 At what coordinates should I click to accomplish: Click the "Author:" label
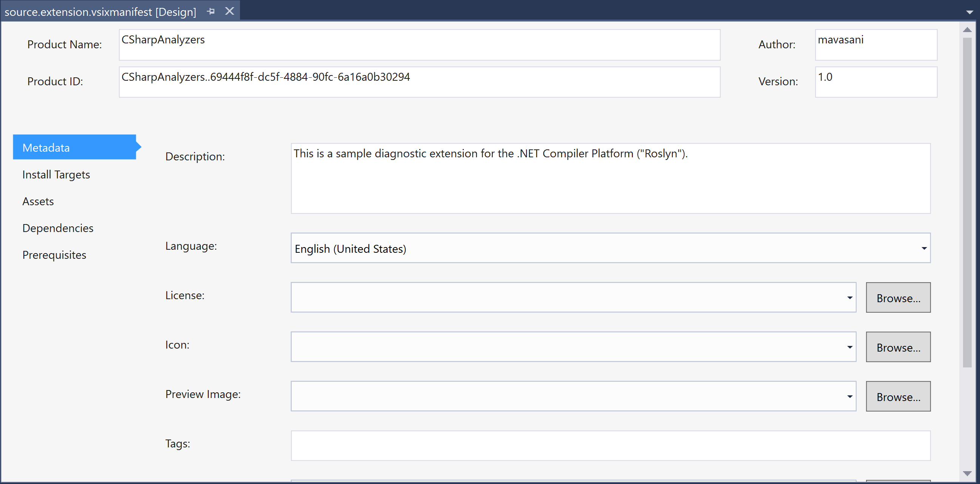tap(777, 45)
